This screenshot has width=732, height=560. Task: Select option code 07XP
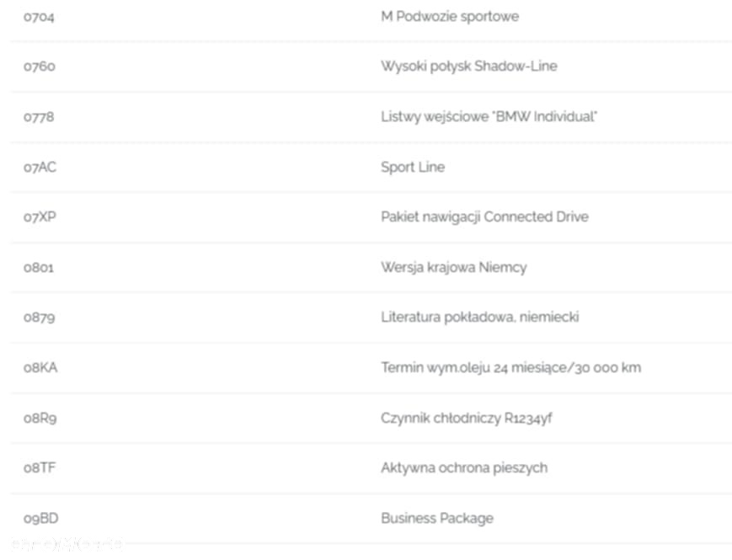[40, 217]
